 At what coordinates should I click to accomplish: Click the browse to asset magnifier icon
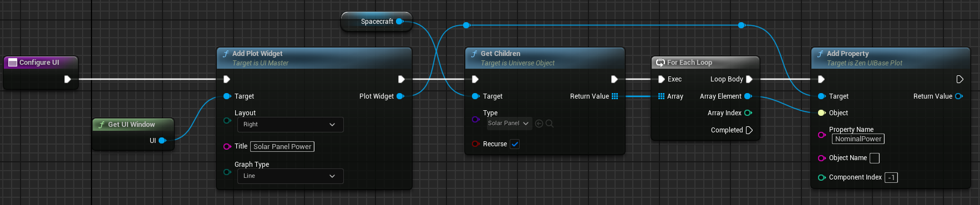pos(550,124)
